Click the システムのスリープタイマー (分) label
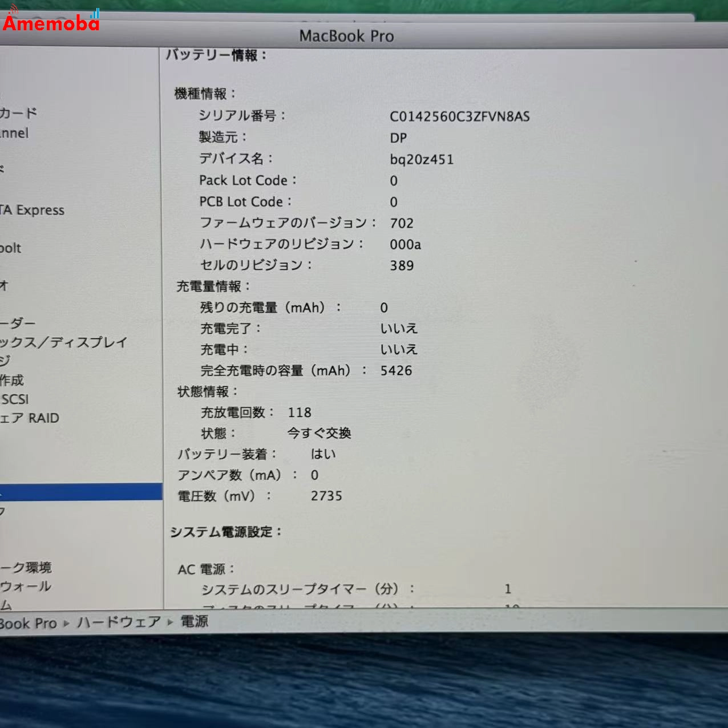The width and height of the screenshot is (728, 728). tap(308, 589)
